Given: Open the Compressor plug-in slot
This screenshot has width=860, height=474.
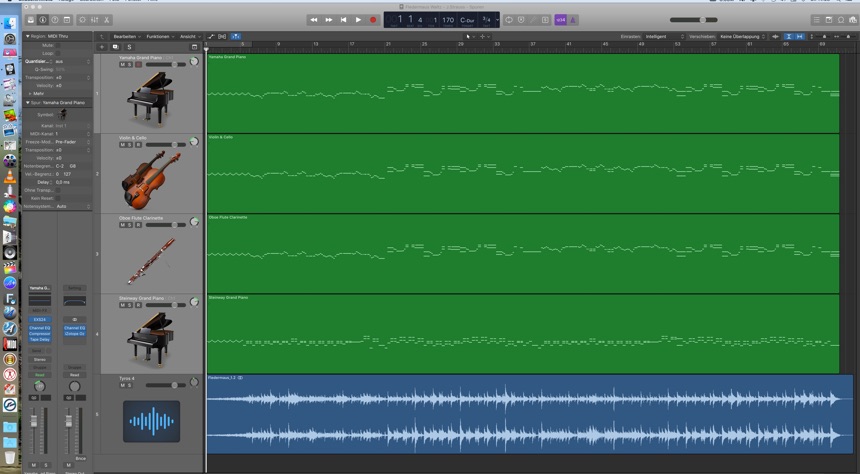Looking at the screenshot, I should [x=39, y=334].
